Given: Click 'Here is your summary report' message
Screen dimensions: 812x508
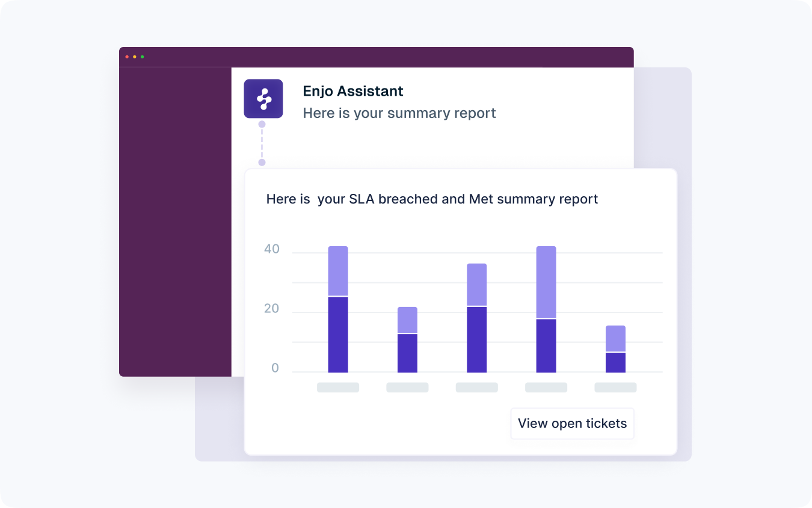Looking at the screenshot, I should [399, 113].
